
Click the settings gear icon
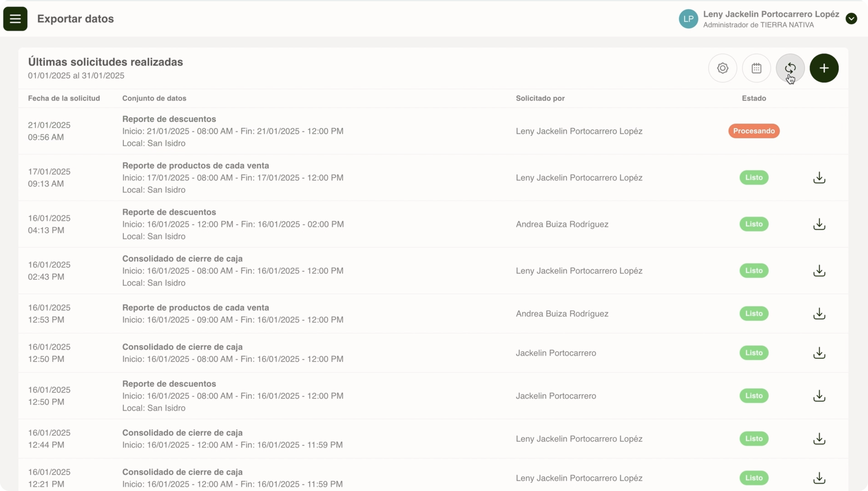pyautogui.click(x=722, y=68)
